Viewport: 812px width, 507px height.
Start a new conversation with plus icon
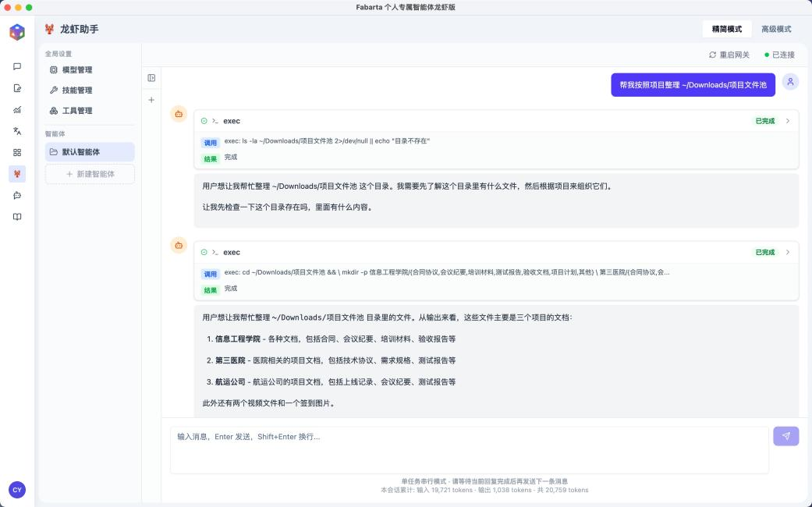pos(151,99)
